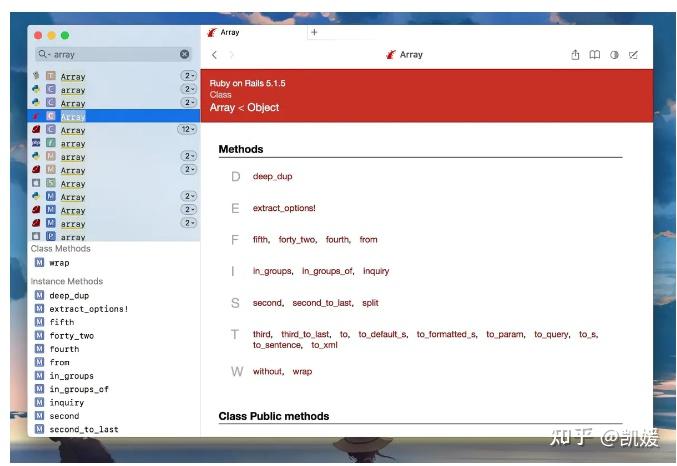Click the 'Ruby on Rails 5.1.5' header text

point(247,83)
